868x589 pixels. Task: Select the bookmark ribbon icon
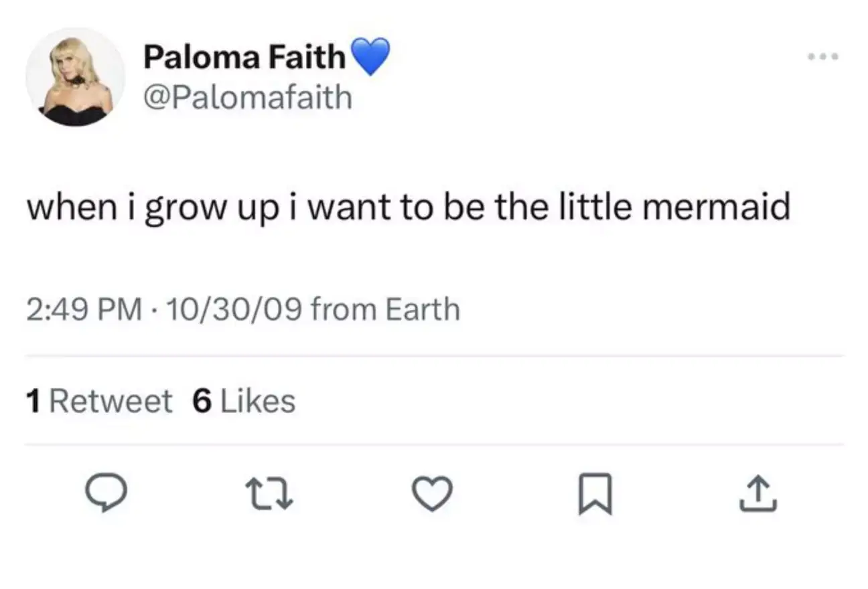tap(596, 493)
